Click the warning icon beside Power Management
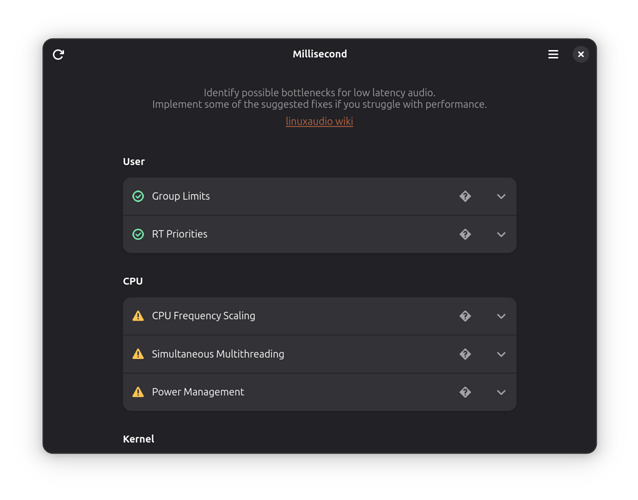This screenshot has width=638, height=500. pos(138,392)
